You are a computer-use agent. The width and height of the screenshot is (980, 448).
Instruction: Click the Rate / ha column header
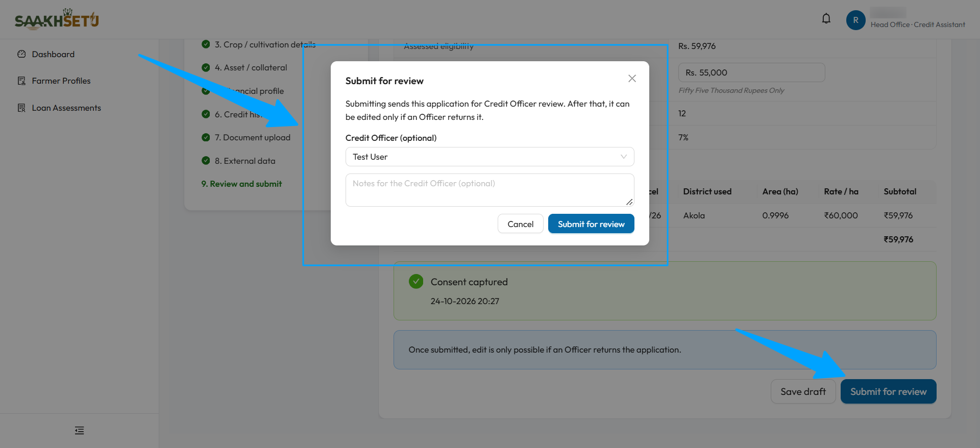point(841,191)
